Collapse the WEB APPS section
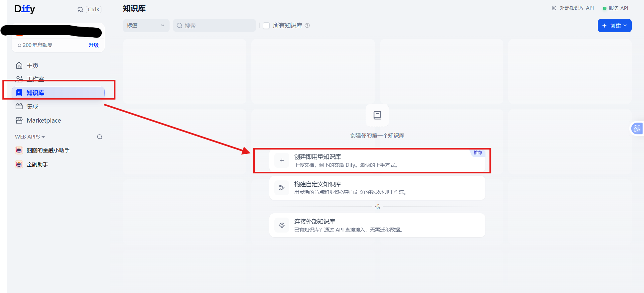Viewport: 644px width, 293px height. 30,137
